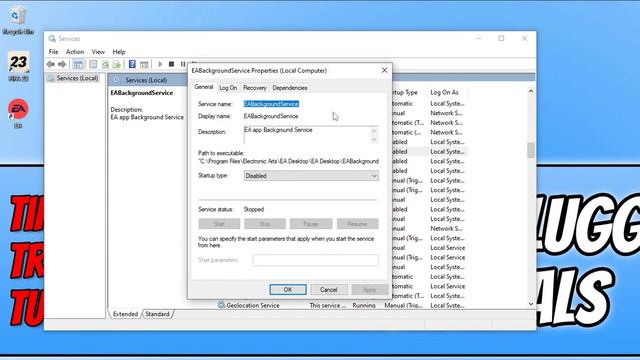Viewport: 640px width, 360px height.
Task: Launch the '23' game desktop shortcut
Action: coord(18,66)
